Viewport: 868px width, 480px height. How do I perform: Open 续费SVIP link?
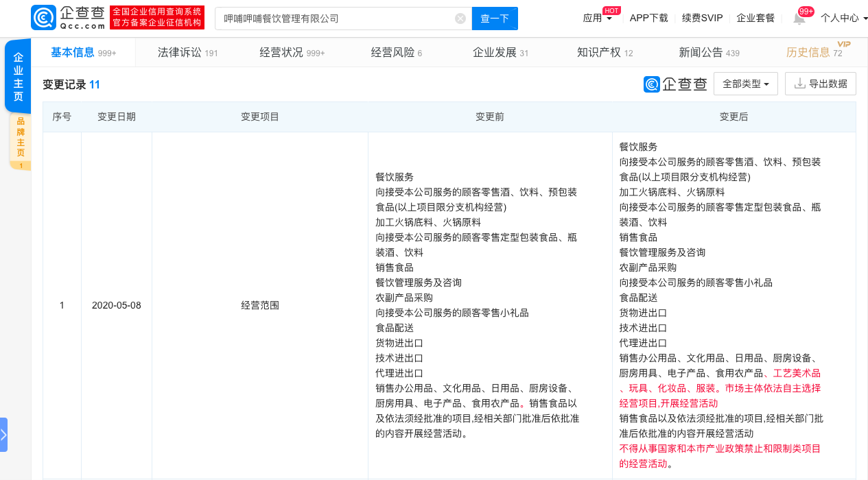pos(702,19)
